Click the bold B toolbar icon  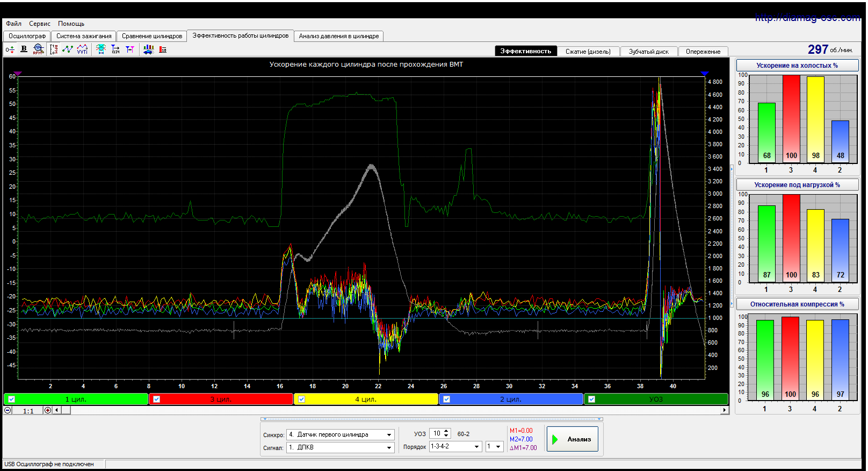[x=24, y=49]
